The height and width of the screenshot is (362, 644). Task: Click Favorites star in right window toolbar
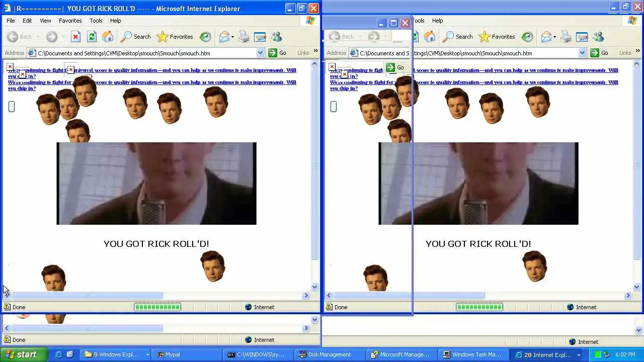point(484,37)
